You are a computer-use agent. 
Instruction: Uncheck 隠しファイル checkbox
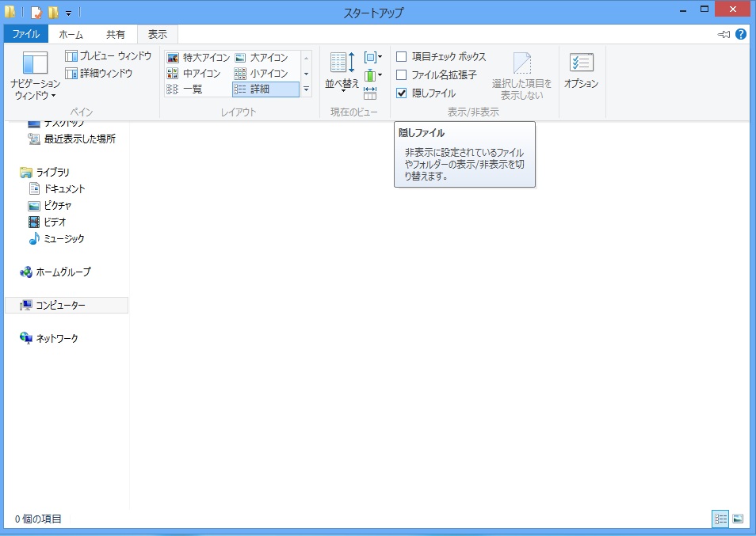click(402, 93)
